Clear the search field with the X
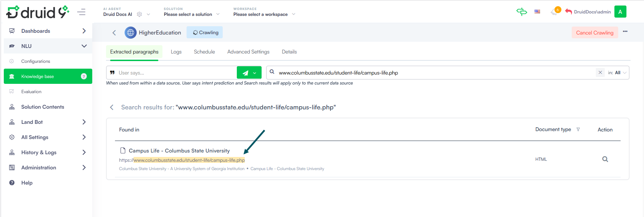Image resolution: width=644 pixels, height=217 pixels. (x=600, y=72)
